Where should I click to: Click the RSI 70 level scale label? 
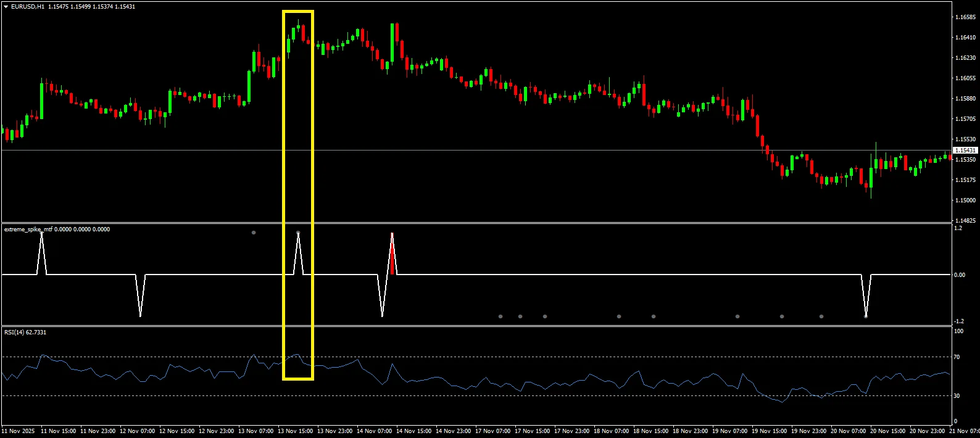[x=957, y=357]
